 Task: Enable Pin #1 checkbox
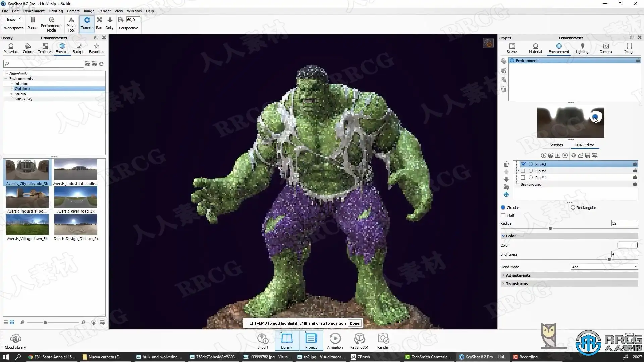click(523, 178)
